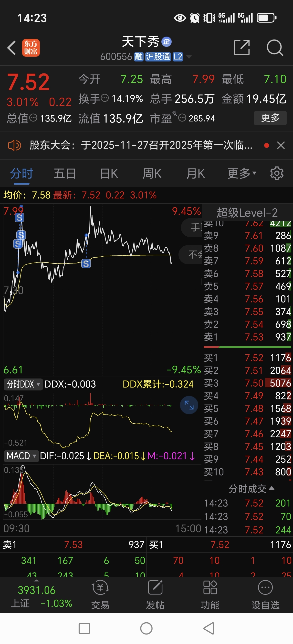
Task: Tap the 341 sell queue order
Action: pyautogui.click(x=29, y=561)
